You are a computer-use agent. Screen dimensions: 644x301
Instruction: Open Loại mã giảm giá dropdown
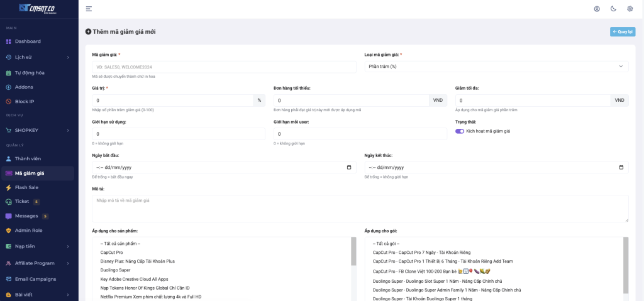point(496,67)
